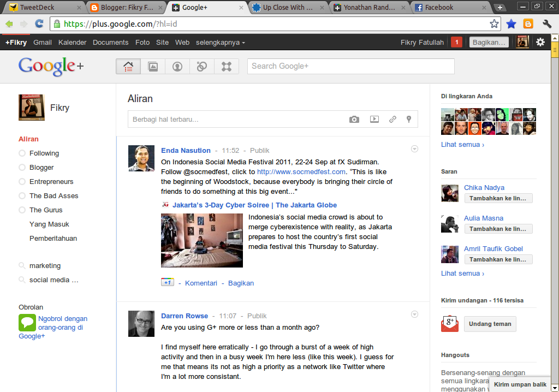Click the marketing saved search icon
Image resolution: width=559 pixels, height=392 pixels.
22,266
